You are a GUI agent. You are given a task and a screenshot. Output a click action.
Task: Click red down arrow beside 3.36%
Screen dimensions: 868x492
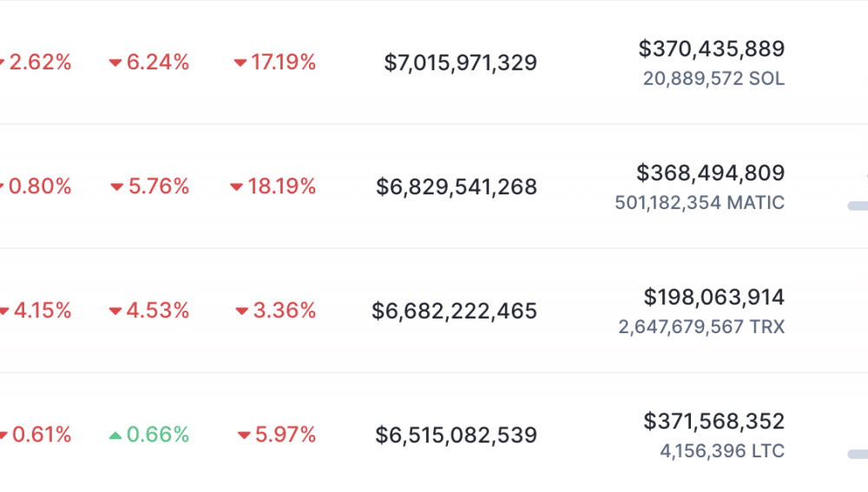[x=242, y=311]
